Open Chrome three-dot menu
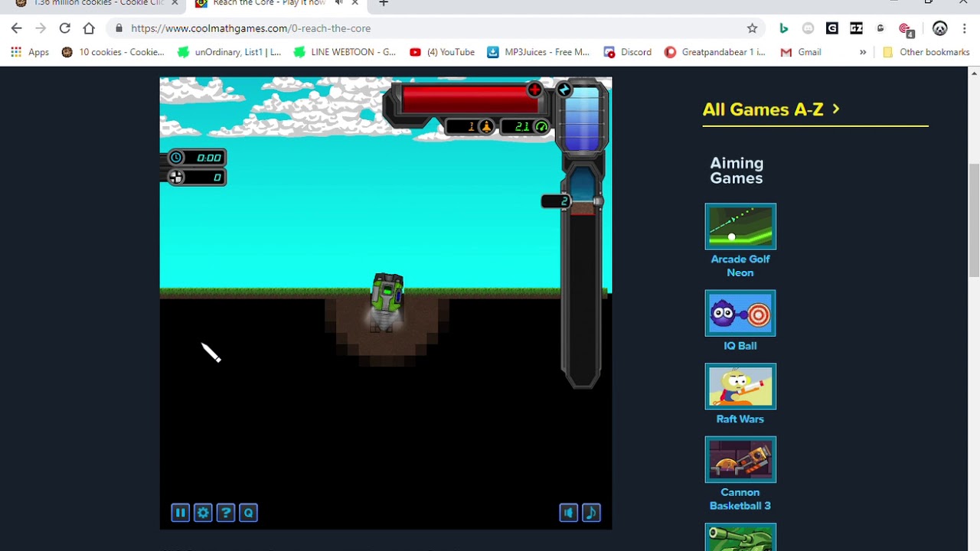The height and width of the screenshot is (551, 980). (x=964, y=28)
